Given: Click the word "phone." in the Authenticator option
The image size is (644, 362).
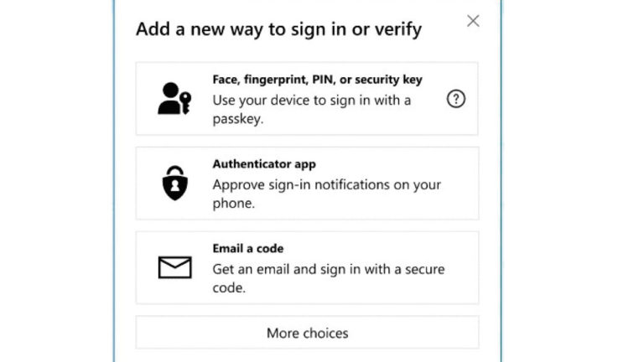Looking at the screenshot, I should [233, 204].
